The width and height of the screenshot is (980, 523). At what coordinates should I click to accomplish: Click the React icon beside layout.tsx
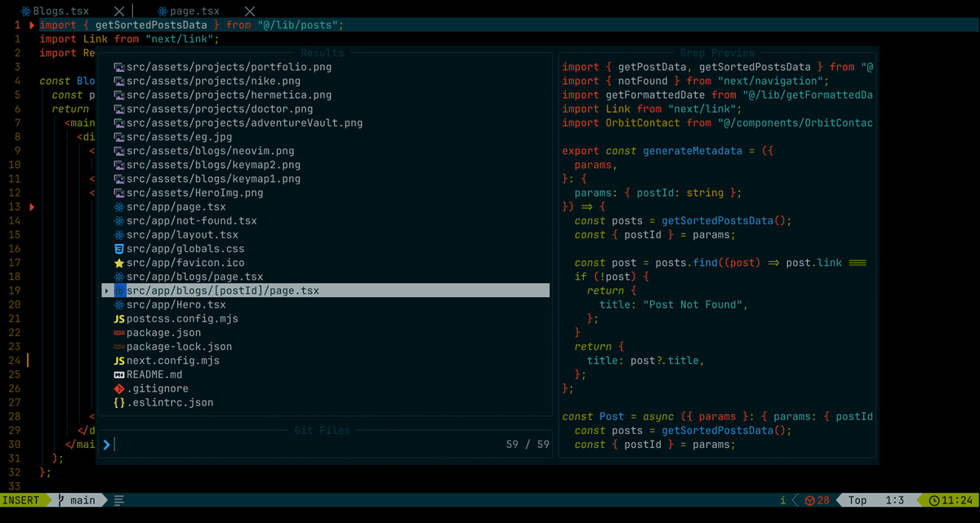click(x=119, y=235)
